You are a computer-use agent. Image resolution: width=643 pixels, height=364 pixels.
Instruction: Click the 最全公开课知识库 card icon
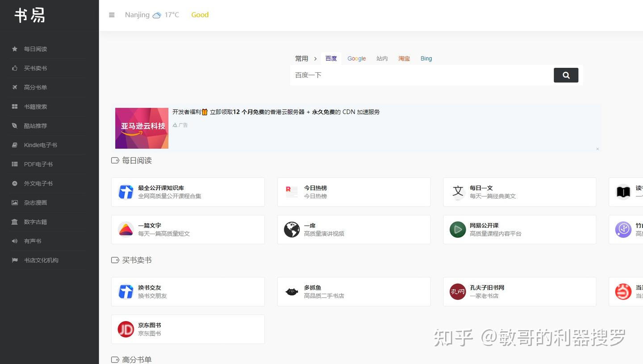pos(126,192)
